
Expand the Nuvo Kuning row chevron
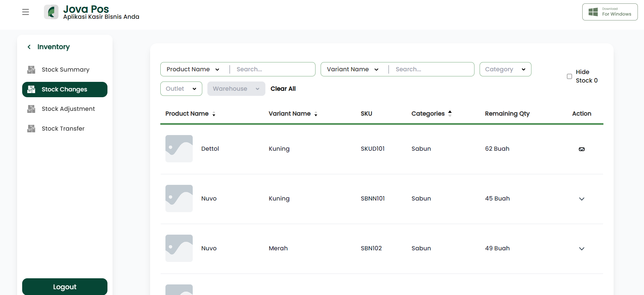click(x=582, y=199)
